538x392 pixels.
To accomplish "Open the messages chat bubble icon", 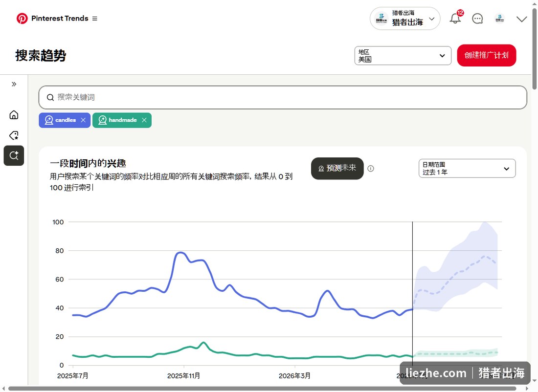I will 477,19.
